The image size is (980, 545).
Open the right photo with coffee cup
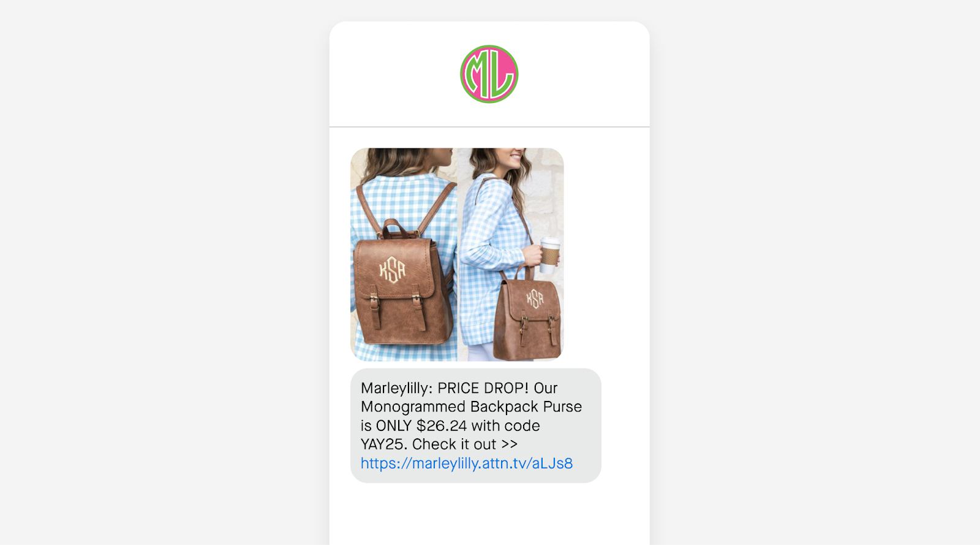pyautogui.click(x=511, y=254)
